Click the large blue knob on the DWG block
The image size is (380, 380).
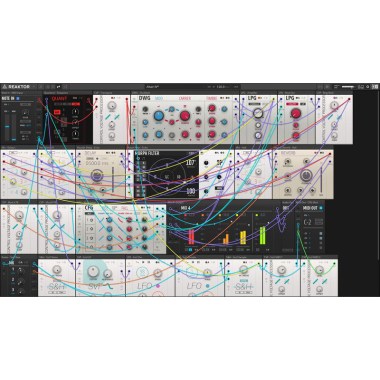point(159,116)
